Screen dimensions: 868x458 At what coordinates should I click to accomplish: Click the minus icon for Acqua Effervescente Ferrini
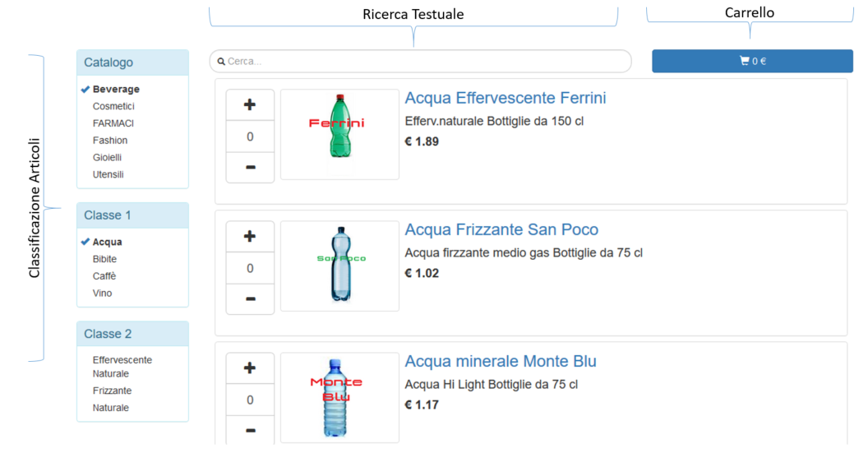pos(250,168)
